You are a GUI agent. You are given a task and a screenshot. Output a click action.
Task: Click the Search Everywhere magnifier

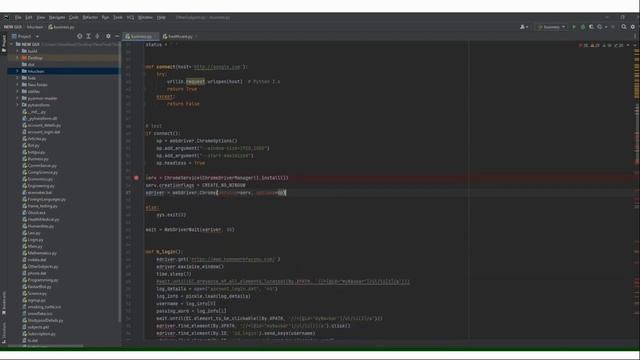624,27
